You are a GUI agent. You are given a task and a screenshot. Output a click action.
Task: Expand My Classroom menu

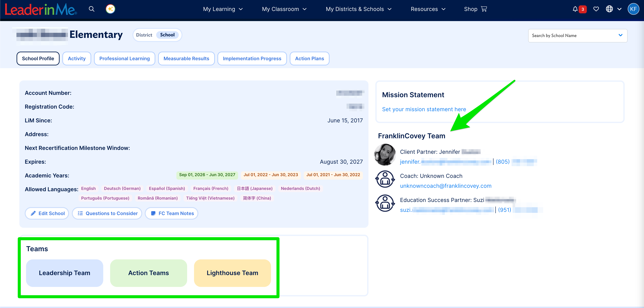[284, 9]
